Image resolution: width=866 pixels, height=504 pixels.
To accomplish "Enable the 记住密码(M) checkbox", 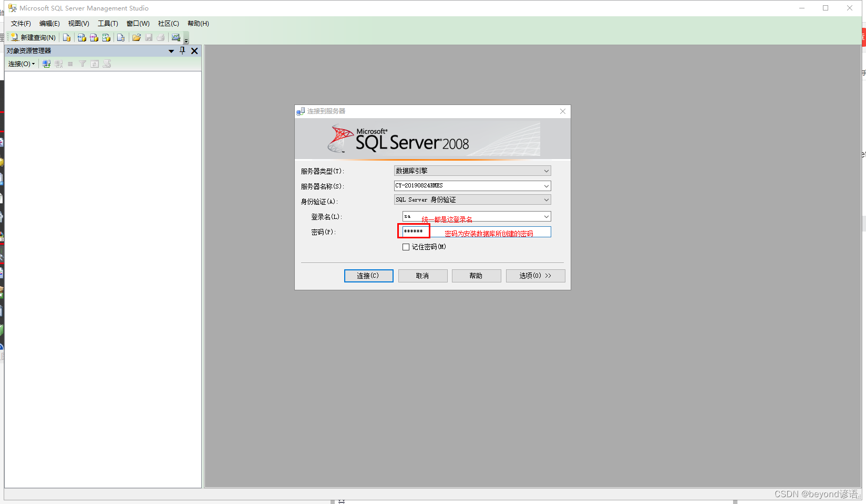I will tap(406, 247).
